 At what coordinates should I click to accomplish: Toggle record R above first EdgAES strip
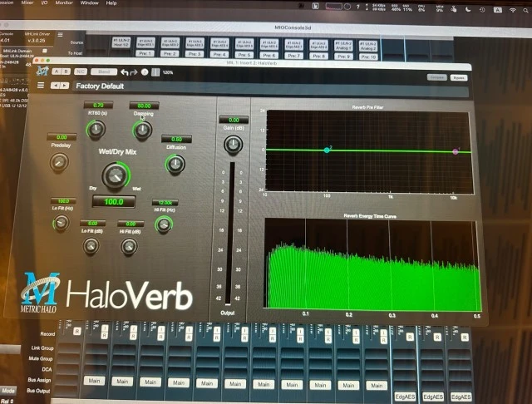click(410, 337)
